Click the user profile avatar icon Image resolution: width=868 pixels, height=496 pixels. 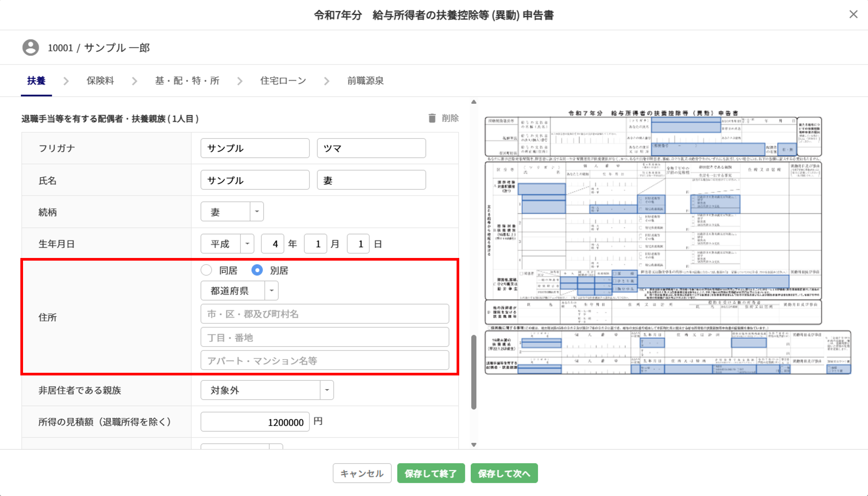point(31,47)
